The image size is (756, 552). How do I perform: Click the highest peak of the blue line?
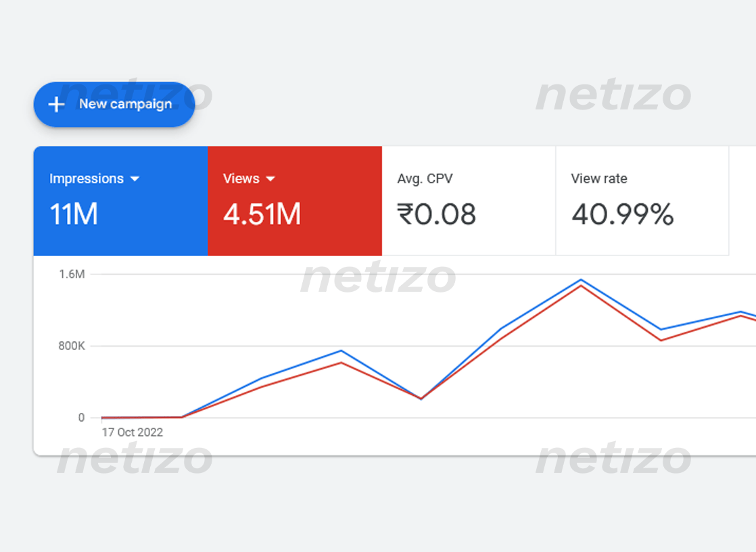(581, 279)
